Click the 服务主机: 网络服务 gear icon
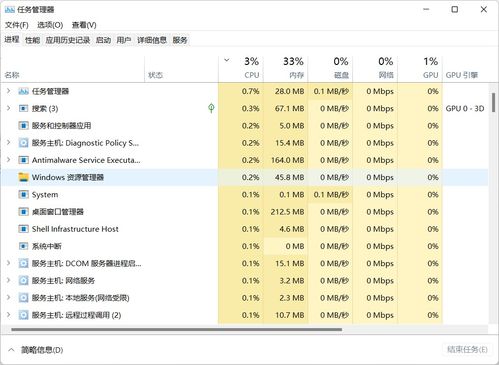The image size is (499, 365). [x=23, y=281]
